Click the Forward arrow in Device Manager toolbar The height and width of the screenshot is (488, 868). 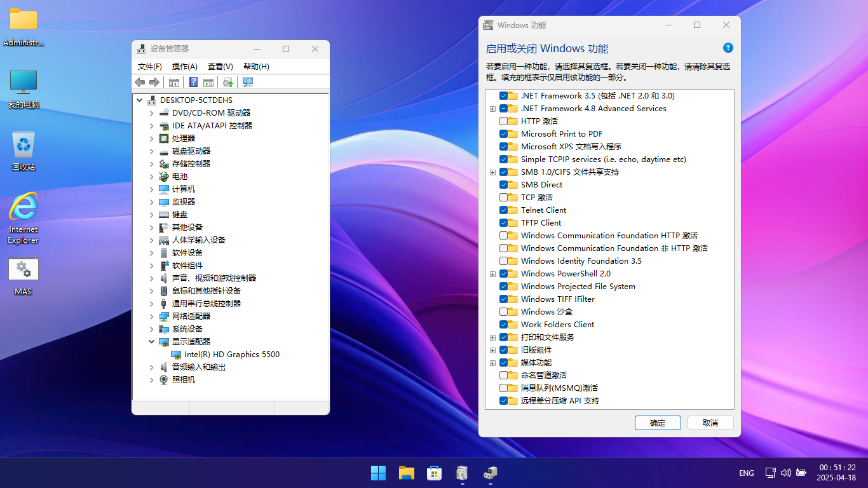tap(154, 82)
